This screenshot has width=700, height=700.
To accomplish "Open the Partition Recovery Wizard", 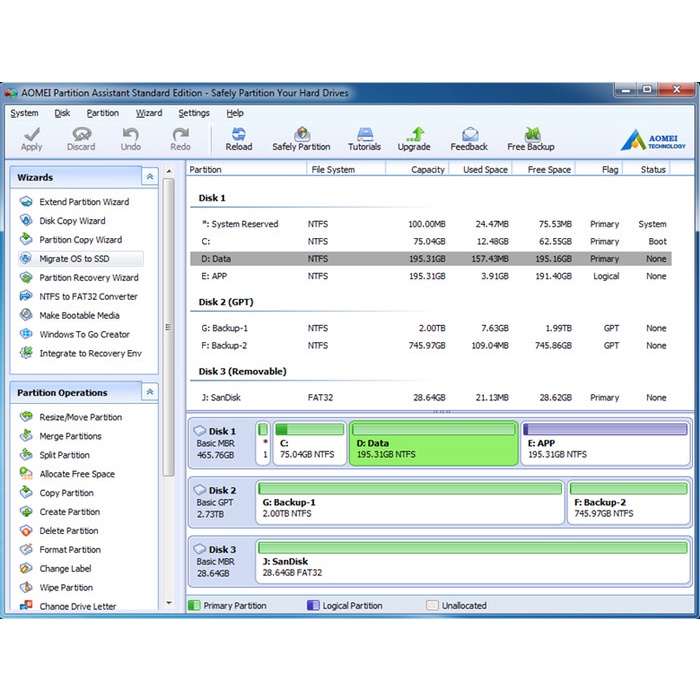I will 89,278.
